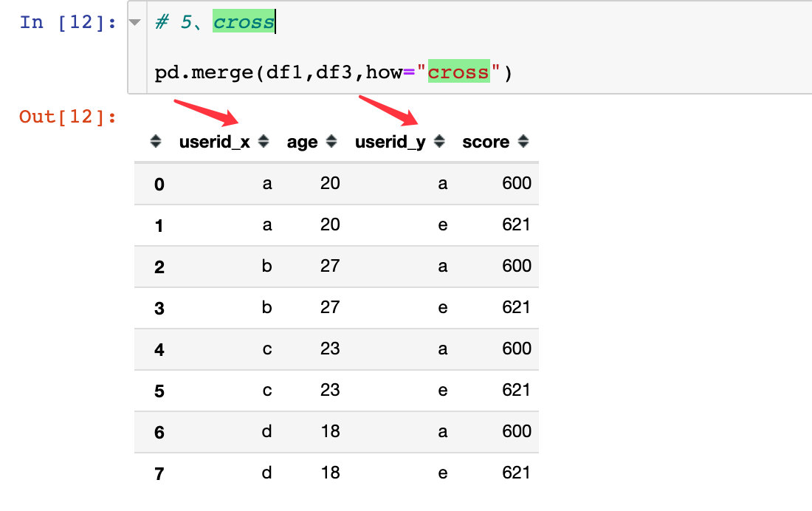Click into the pd.merge code line

coord(334,72)
